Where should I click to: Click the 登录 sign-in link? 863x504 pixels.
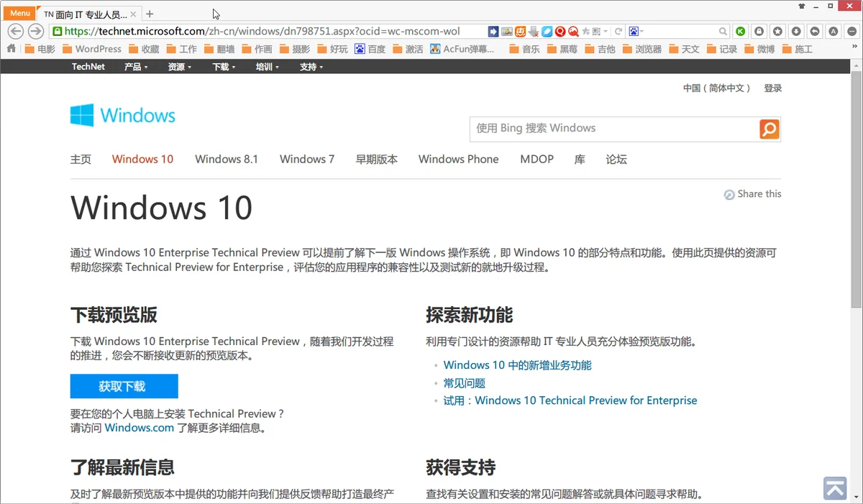click(773, 88)
